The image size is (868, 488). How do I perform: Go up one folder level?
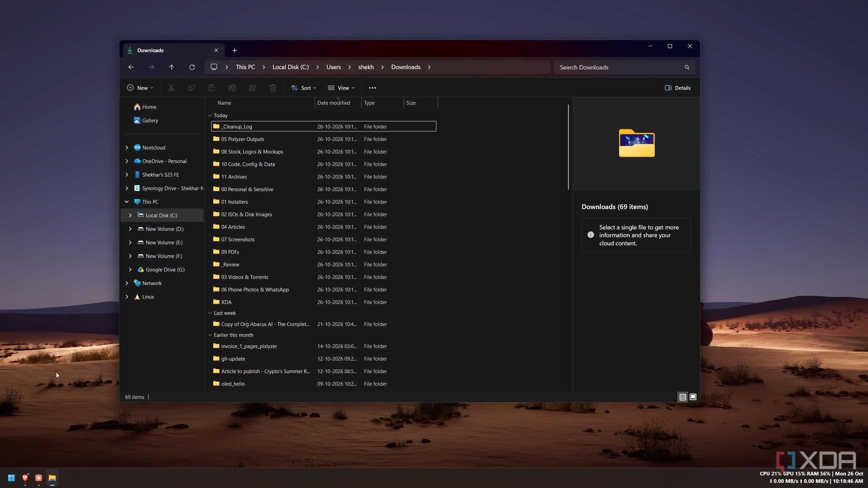click(172, 67)
